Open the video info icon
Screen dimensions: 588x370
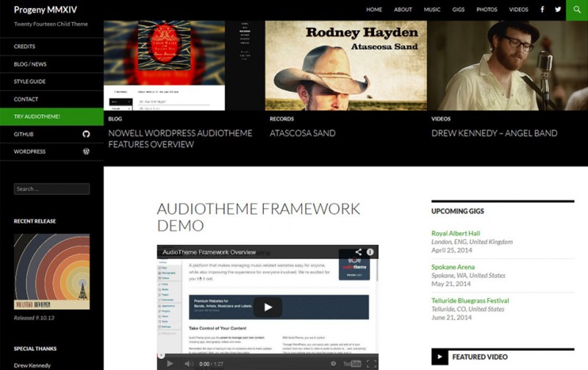tap(370, 252)
